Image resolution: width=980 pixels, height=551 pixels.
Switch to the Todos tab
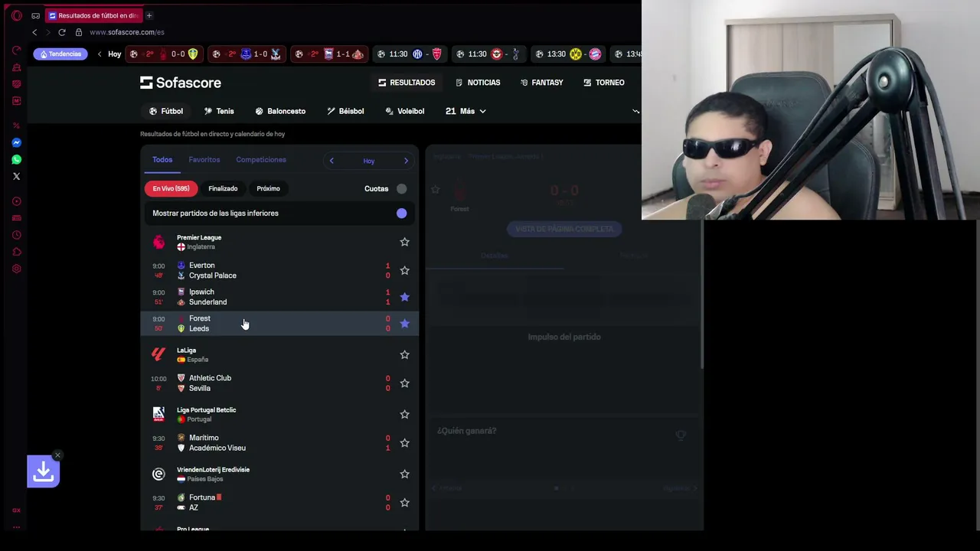pyautogui.click(x=162, y=160)
